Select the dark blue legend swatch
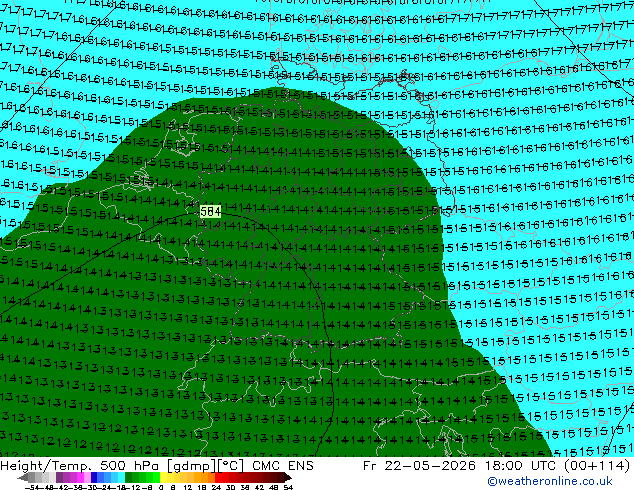 (x=94, y=477)
